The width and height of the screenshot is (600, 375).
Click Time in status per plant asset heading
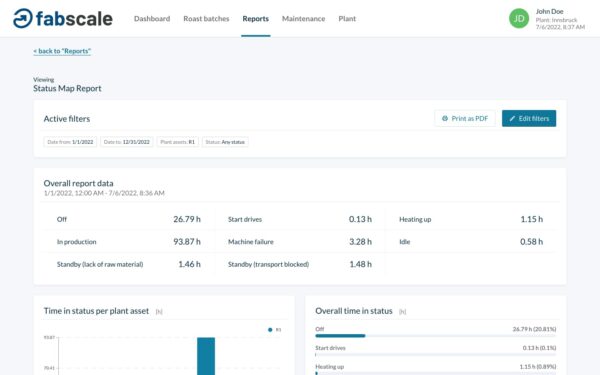[96, 311]
